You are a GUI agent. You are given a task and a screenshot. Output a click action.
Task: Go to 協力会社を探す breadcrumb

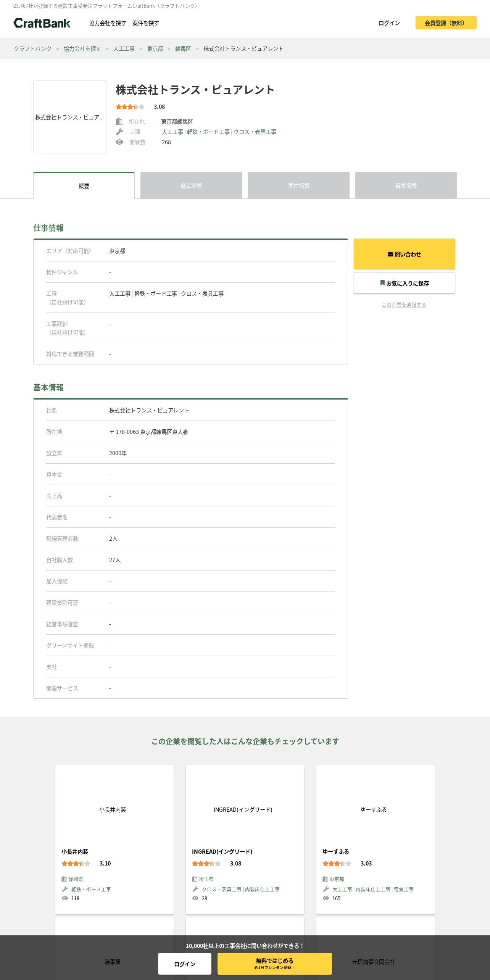click(82, 49)
